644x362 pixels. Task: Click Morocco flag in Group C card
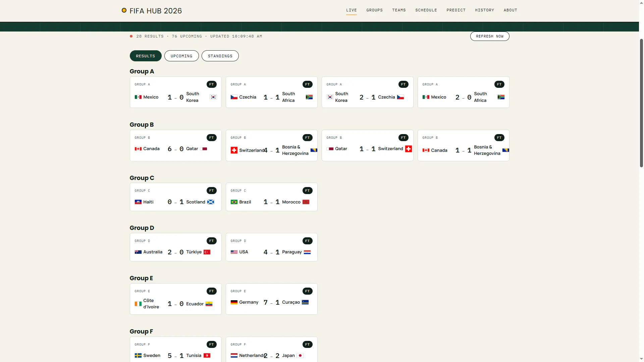pos(306,202)
